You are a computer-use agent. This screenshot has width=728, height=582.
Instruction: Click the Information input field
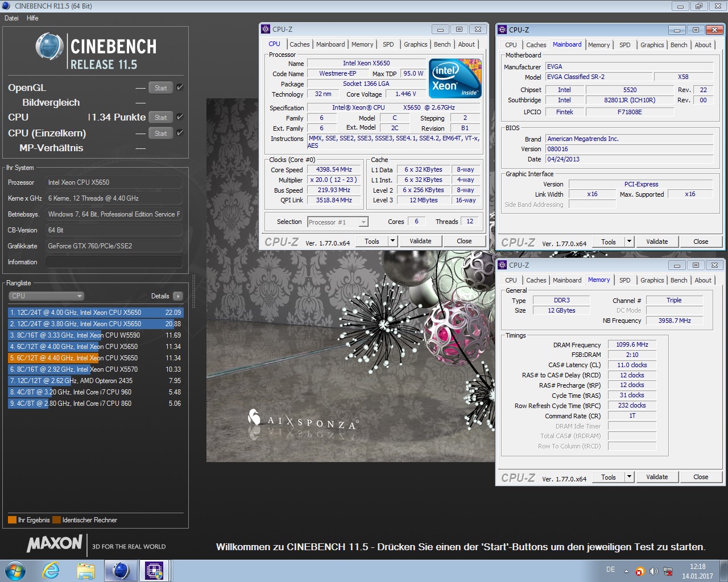(x=114, y=262)
